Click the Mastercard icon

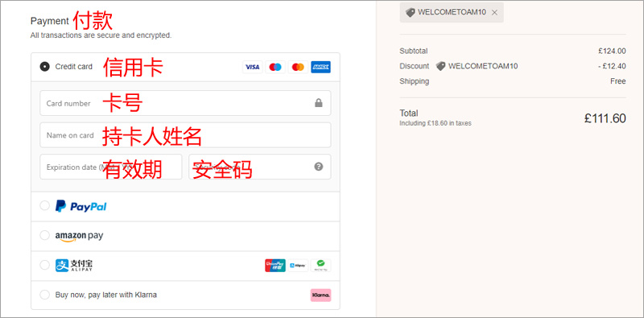298,67
